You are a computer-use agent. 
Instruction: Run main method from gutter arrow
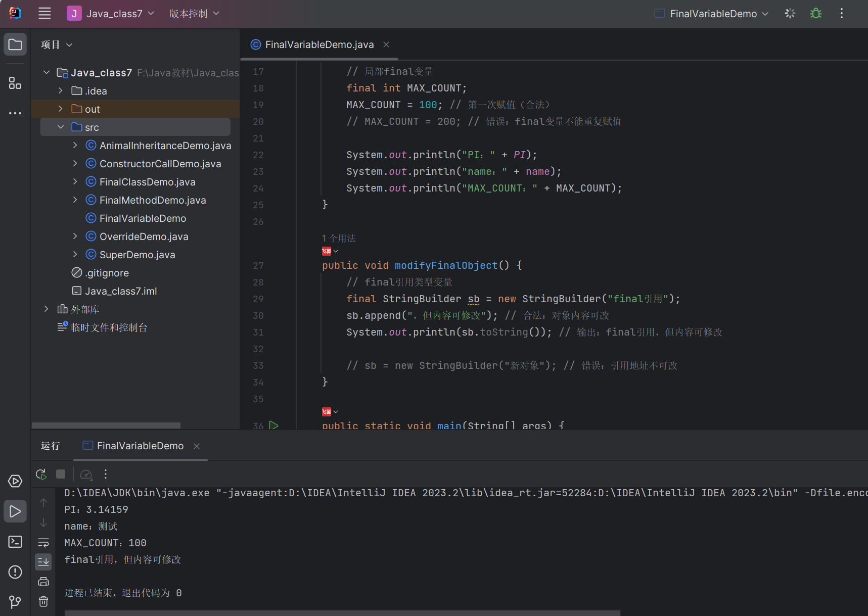coord(274,425)
